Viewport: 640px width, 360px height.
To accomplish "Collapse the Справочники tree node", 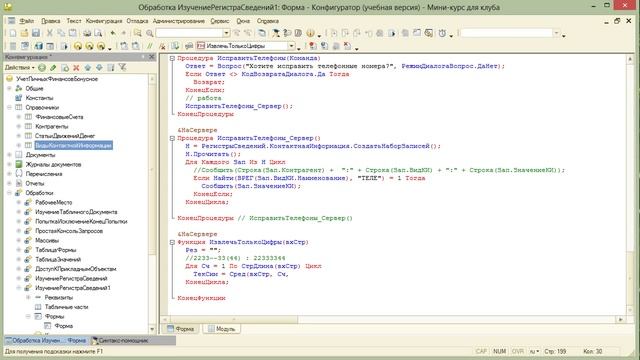I will [x=9, y=107].
